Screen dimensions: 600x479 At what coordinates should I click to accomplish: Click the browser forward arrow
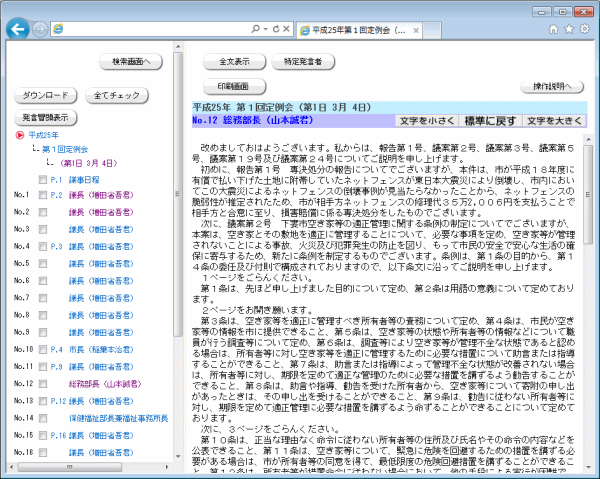coord(40,29)
